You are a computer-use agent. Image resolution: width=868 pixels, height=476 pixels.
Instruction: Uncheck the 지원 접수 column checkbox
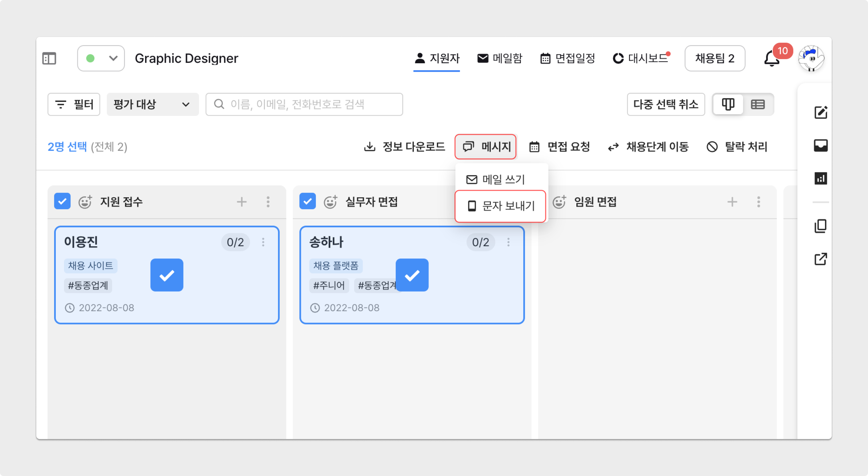(x=62, y=201)
